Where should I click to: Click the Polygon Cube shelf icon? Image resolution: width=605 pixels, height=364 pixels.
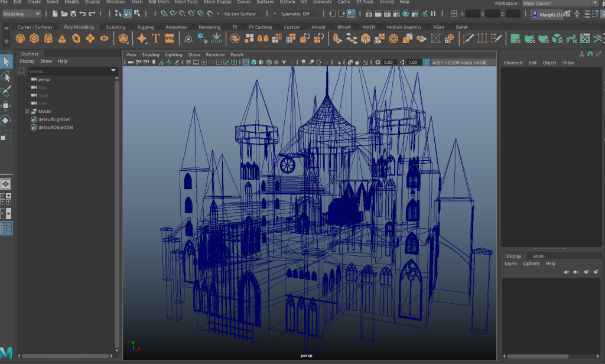34,38
